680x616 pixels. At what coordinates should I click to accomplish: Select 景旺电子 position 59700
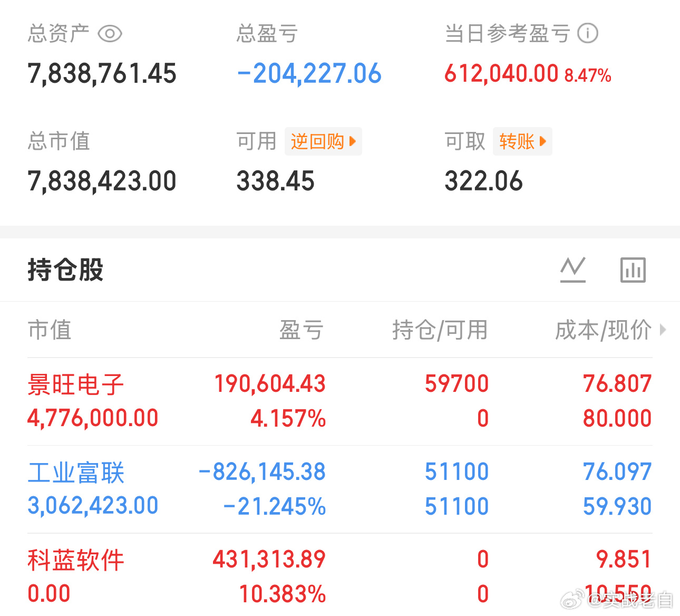click(x=457, y=384)
